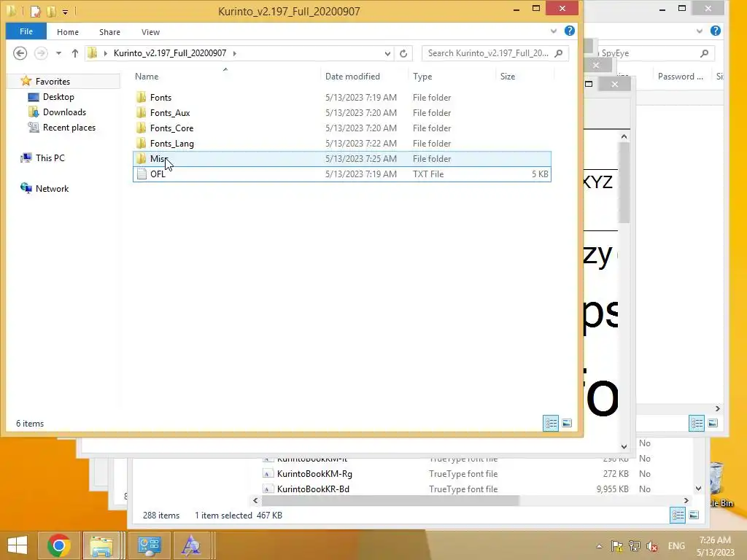The width and height of the screenshot is (747, 560).
Task: Select KurintoBookKM-Rg in the background window
Action: 314,474
